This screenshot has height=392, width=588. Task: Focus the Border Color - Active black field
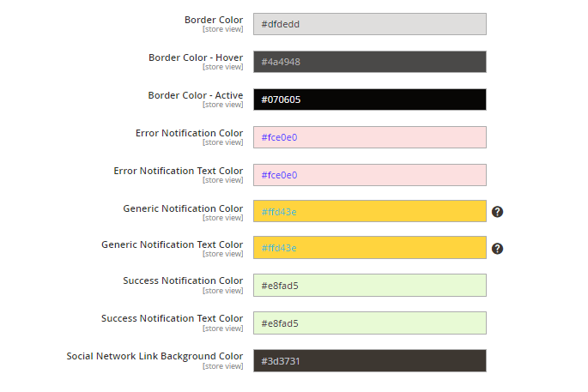pos(369,100)
